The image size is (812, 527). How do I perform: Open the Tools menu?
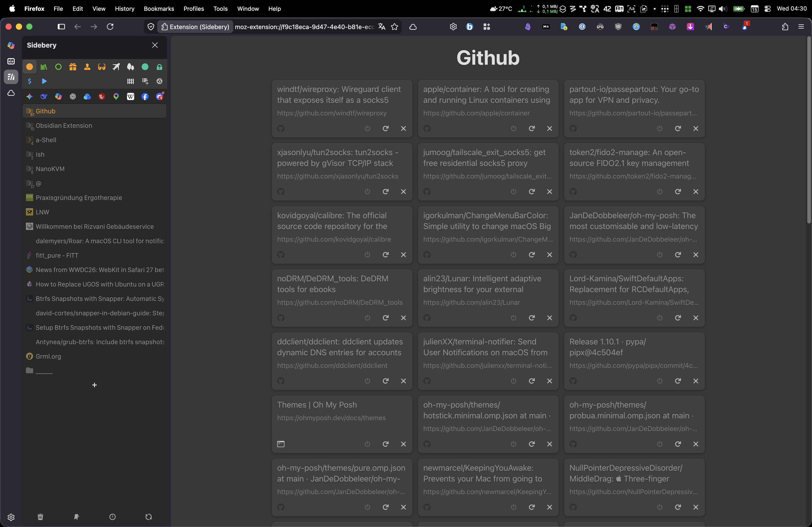point(220,9)
